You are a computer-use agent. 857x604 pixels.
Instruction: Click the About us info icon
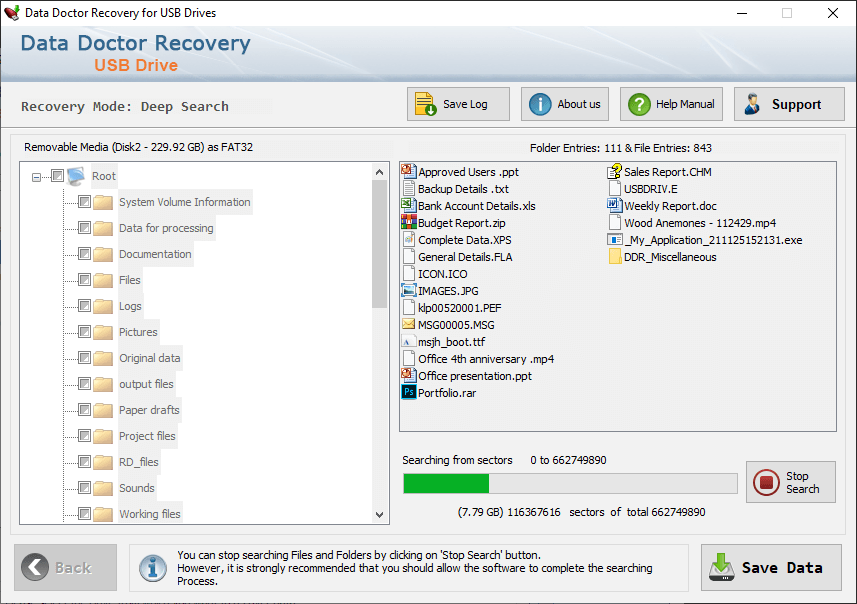(x=540, y=104)
